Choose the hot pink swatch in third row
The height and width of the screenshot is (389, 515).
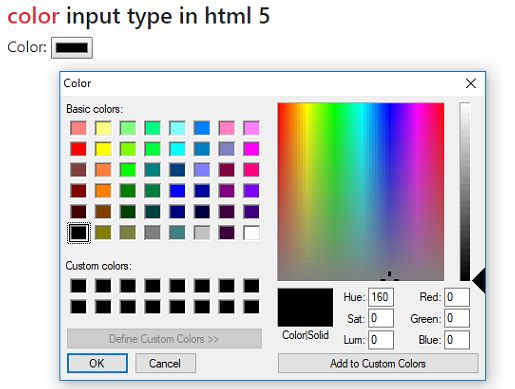pos(251,170)
